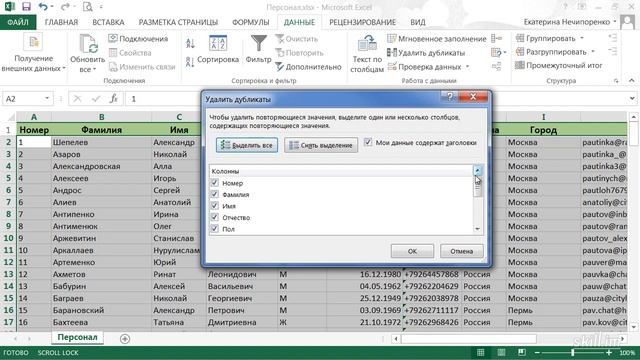Screen dimensions: 640x360
Task: Open the Name Box dropdown arrow
Action: [47, 98]
